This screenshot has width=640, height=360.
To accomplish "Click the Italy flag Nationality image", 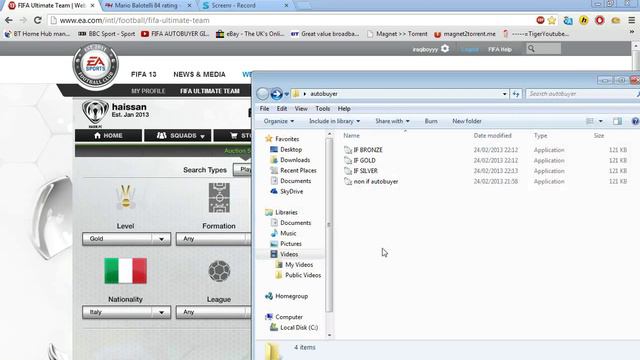I will (x=125, y=271).
